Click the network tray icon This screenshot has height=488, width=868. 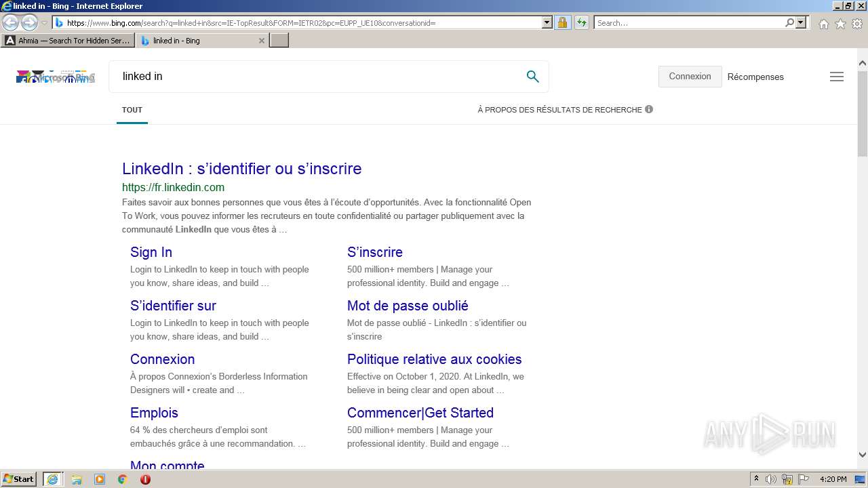click(787, 479)
